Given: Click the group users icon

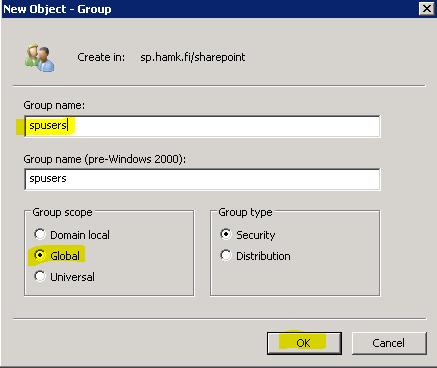Looking at the screenshot, I should coord(39,57).
